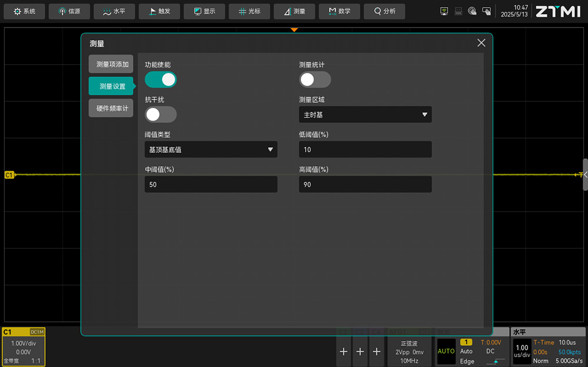This screenshot has width=588, height=367.
Task: Select the 硬件频率计 tab
Action: [x=112, y=108]
